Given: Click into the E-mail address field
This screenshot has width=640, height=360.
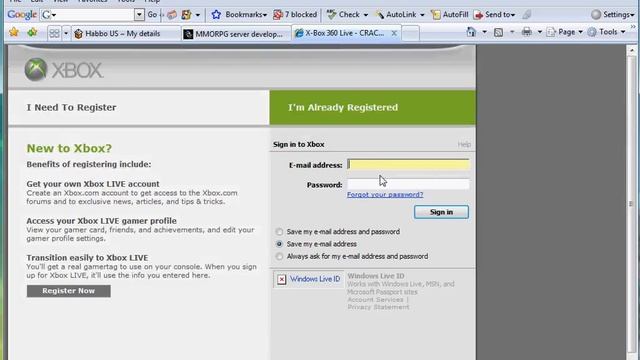Looking at the screenshot, I should click(x=408, y=164).
